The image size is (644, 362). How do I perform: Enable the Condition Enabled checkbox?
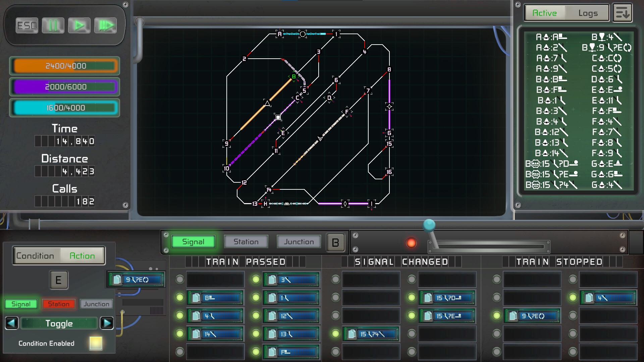[x=95, y=343]
